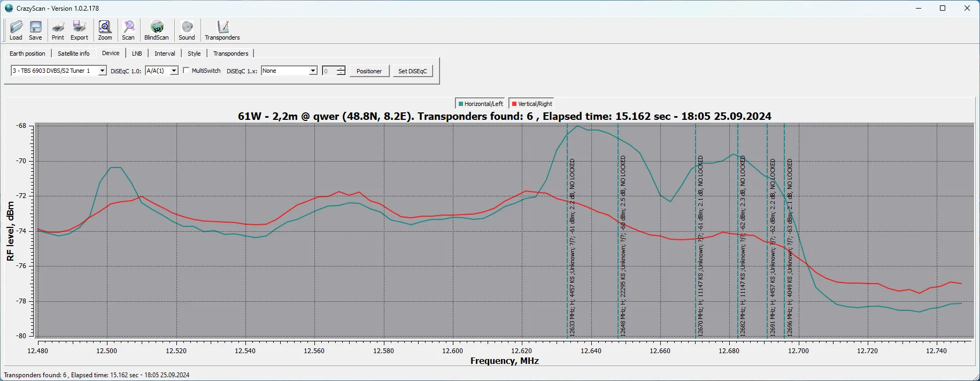Enable the MultiSwitch checkbox

tap(186, 71)
